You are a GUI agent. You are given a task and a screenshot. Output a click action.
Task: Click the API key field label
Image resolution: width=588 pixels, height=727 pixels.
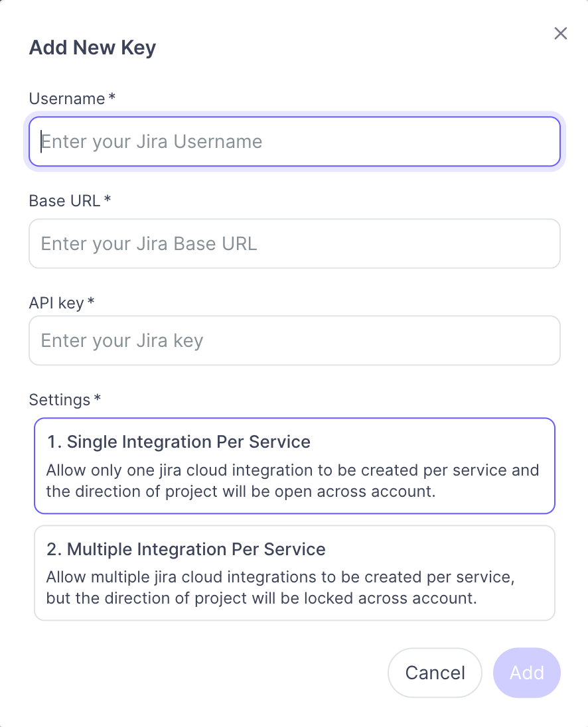point(56,302)
